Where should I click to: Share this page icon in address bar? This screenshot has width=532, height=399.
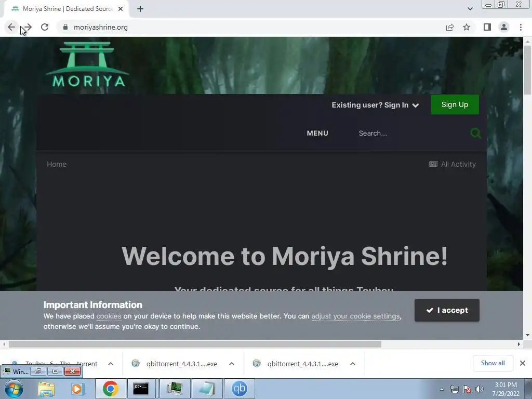click(449, 27)
